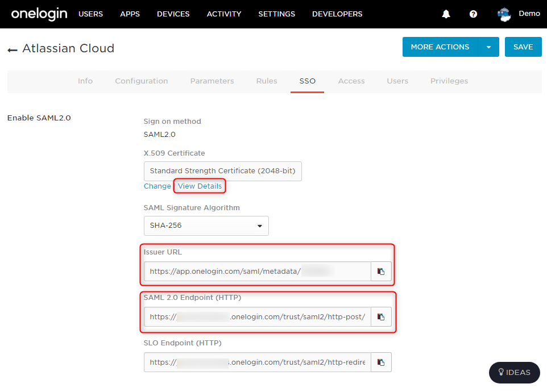Open the notifications bell icon
The image size is (547, 392).
[x=446, y=14]
